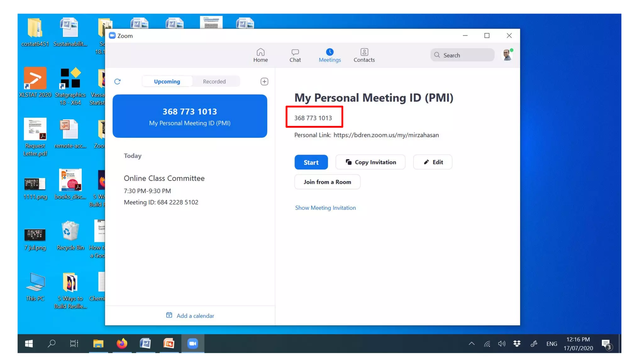
Task: Click the profile avatar picture
Action: click(x=507, y=55)
